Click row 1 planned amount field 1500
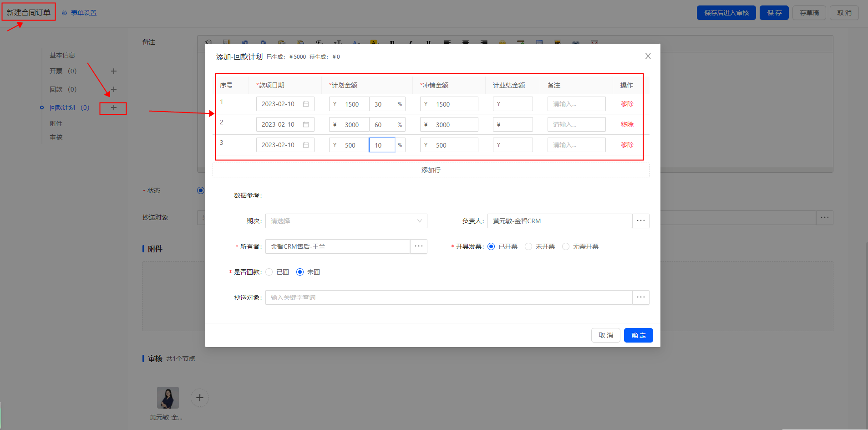This screenshot has height=430, width=868. point(349,104)
